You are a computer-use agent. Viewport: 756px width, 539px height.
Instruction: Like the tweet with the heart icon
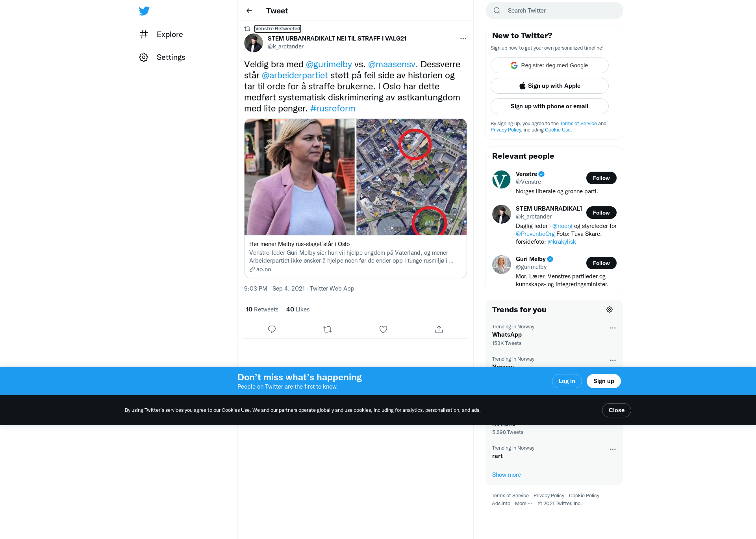pyautogui.click(x=383, y=329)
